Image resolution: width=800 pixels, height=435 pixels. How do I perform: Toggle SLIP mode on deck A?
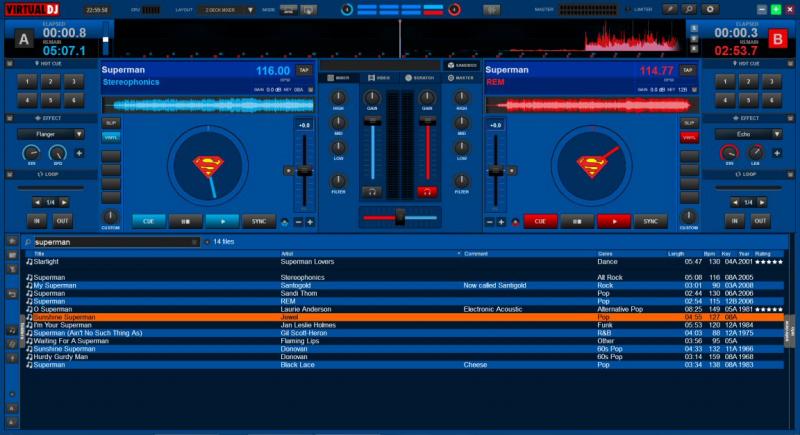111,123
